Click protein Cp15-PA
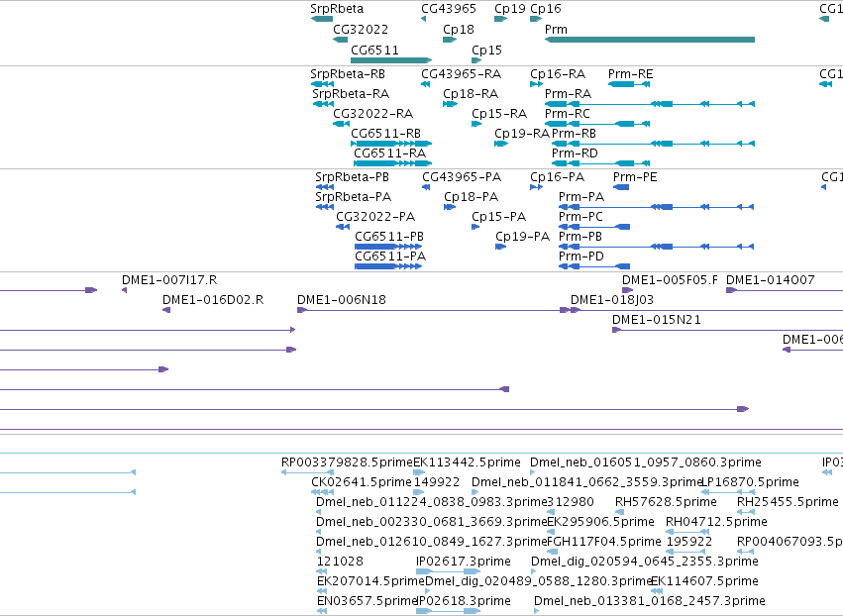This screenshot has height=616, width=843. click(498, 217)
